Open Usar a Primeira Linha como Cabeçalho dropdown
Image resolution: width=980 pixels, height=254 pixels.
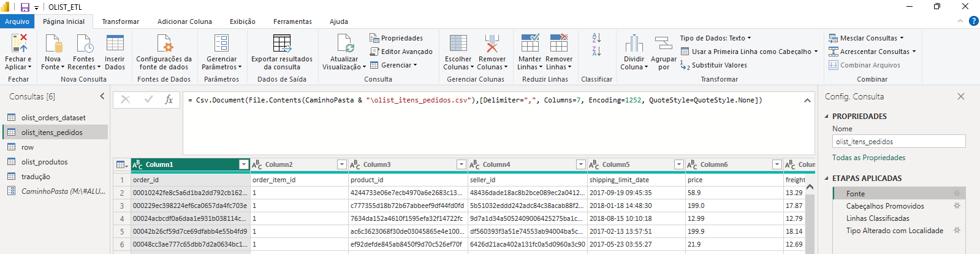pyautogui.click(x=750, y=52)
